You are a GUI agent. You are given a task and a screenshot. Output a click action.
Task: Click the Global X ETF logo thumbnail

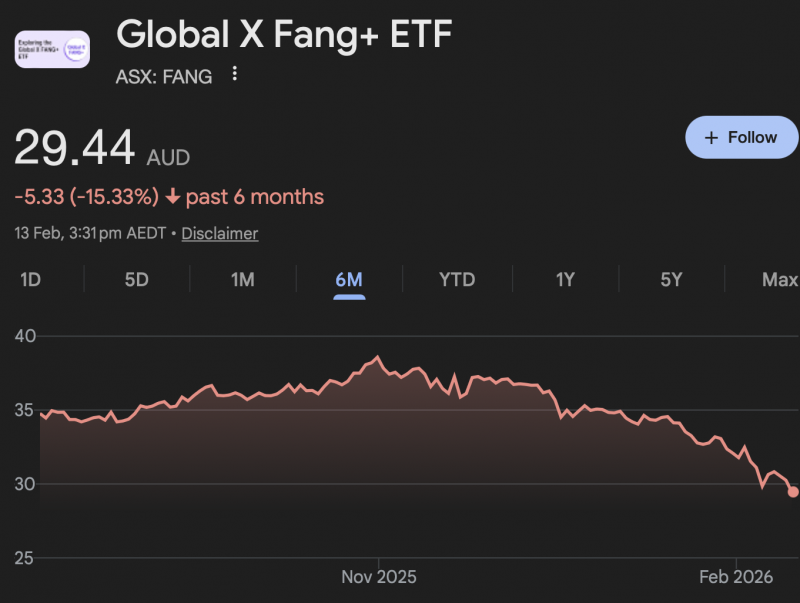pyautogui.click(x=52, y=49)
